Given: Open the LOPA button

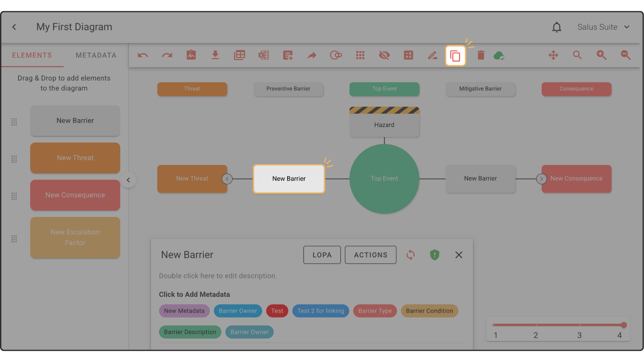Looking at the screenshot, I should (322, 255).
